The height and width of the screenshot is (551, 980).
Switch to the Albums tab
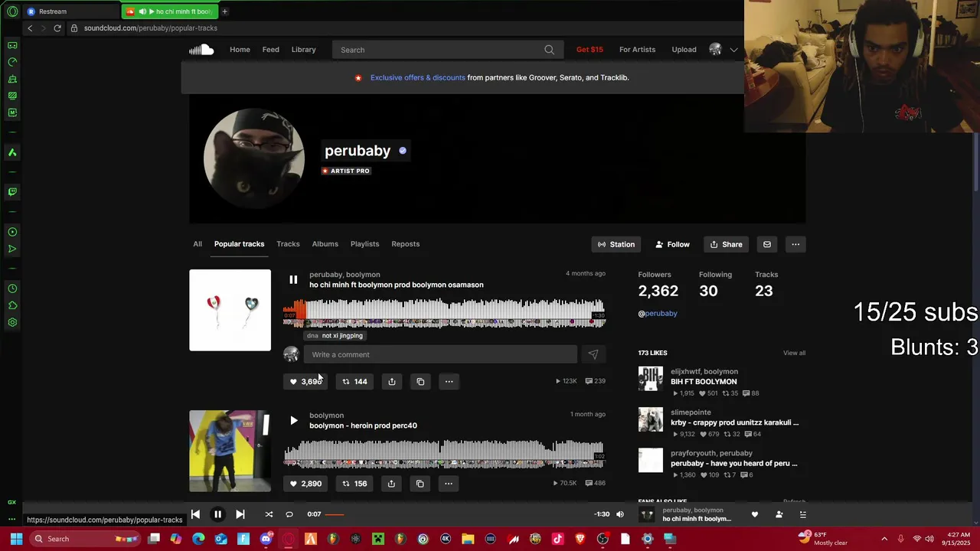[325, 244]
